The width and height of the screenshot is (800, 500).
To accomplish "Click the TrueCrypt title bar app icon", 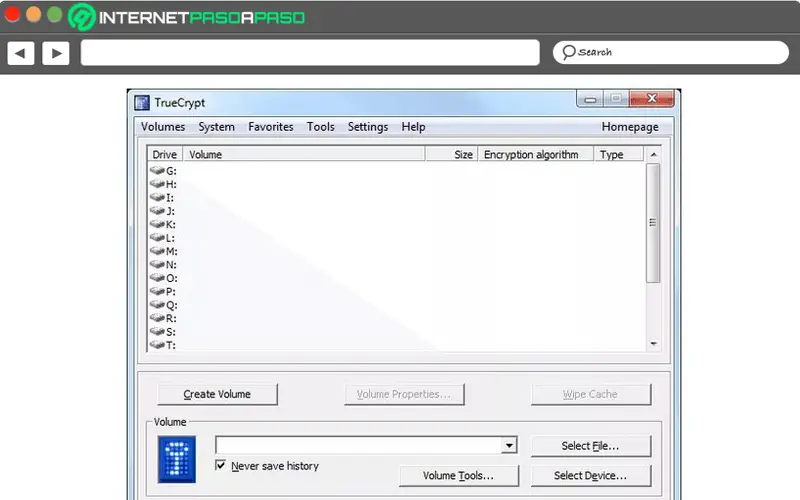I will coord(142,103).
